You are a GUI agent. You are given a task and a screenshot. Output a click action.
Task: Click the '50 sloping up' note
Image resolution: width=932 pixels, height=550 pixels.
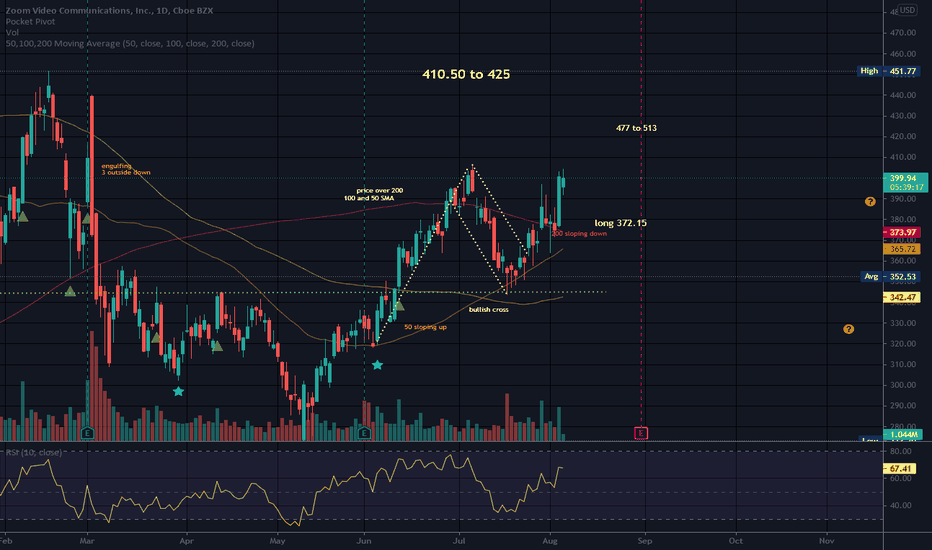(426, 327)
